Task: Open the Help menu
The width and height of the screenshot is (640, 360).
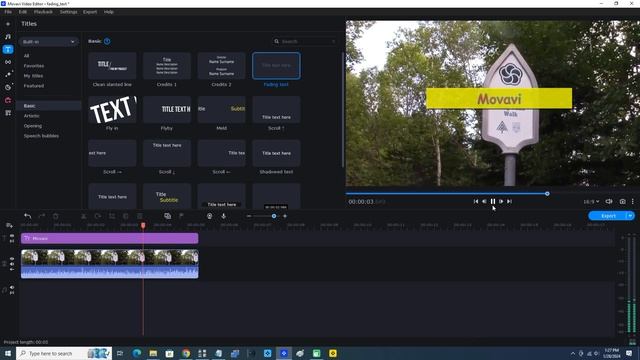Action: pos(109,12)
